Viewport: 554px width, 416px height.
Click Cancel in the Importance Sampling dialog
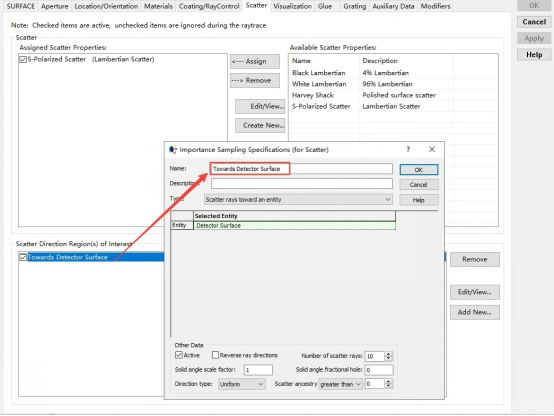coord(419,184)
